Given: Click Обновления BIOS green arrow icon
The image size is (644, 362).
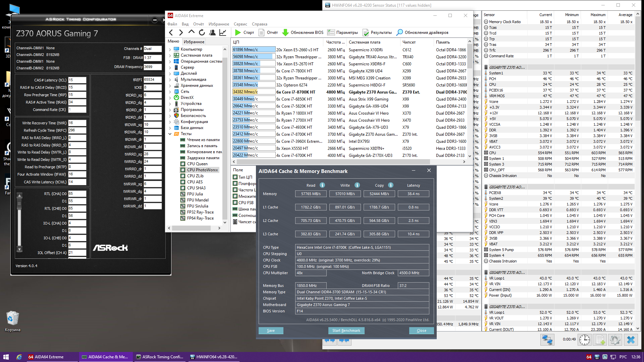Looking at the screenshot, I should (x=285, y=33).
